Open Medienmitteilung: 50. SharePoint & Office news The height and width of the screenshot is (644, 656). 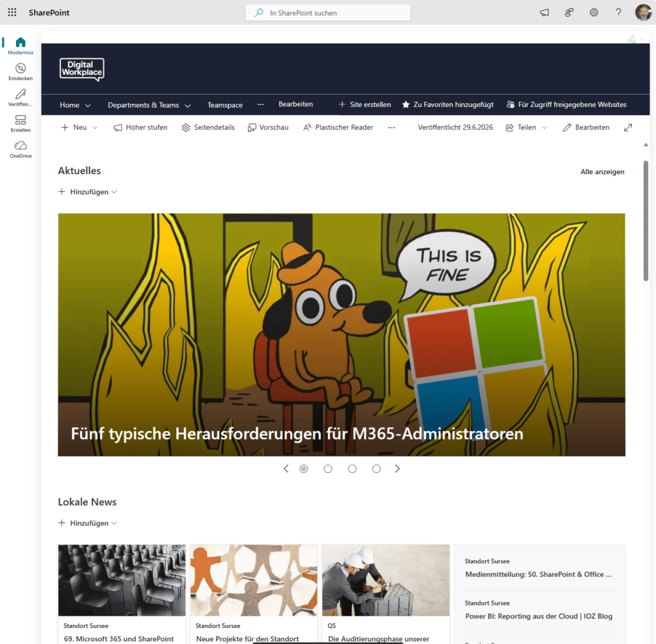538,574
